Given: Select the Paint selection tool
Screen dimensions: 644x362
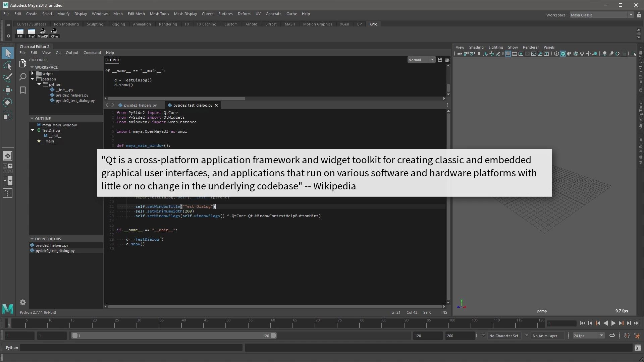Looking at the screenshot, I should [8, 78].
